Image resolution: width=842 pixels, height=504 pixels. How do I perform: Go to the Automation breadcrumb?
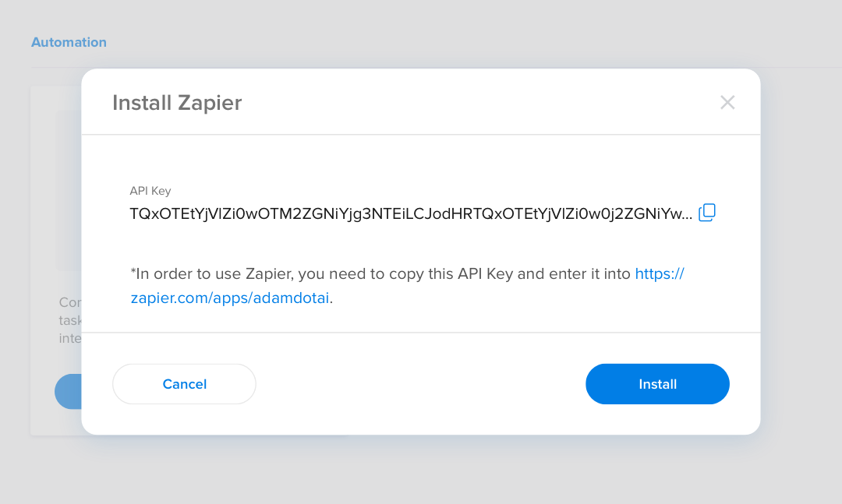(x=69, y=42)
